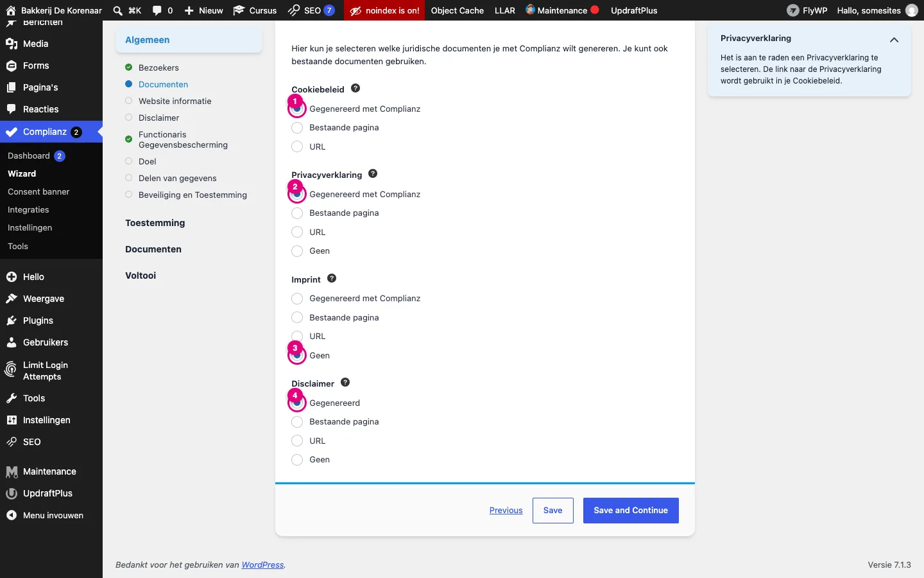This screenshot has height=578, width=924.
Task: Collapse the sidebar via Menu invouwen
Action: click(51, 515)
